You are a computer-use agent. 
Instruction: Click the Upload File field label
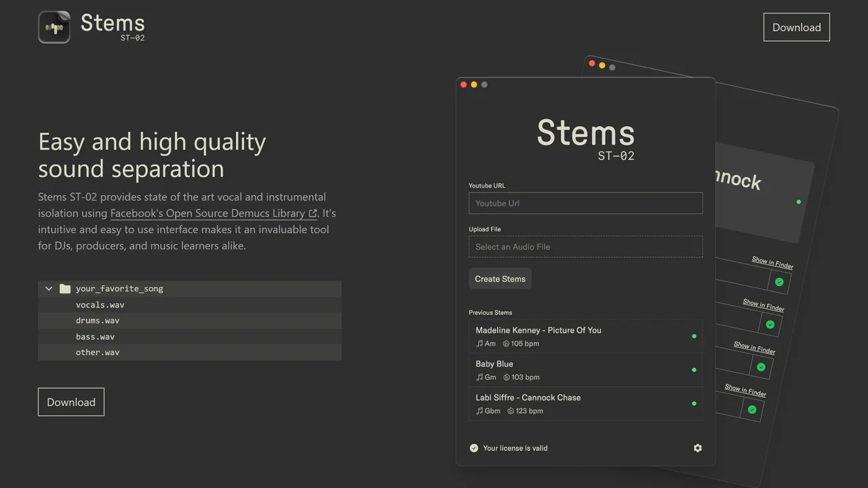pyautogui.click(x=485, y=229)
